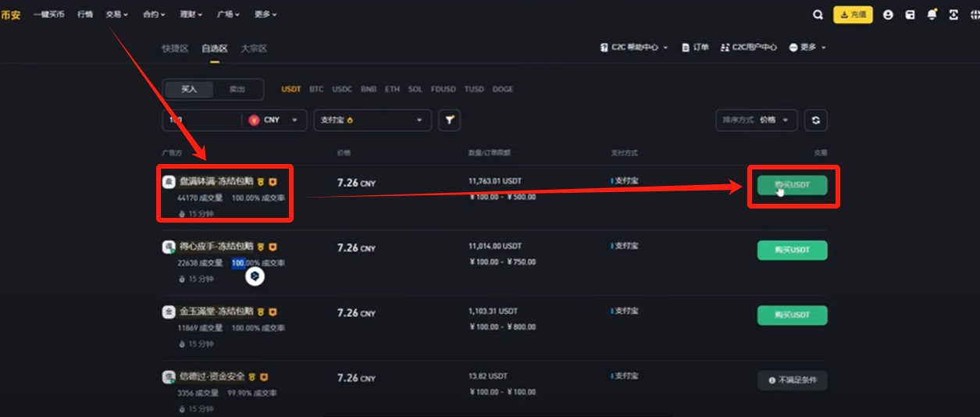Switch to the 快捷区 tab
Image resolution: width=980 pixels, height=417 pixels.
coord(175,48)
